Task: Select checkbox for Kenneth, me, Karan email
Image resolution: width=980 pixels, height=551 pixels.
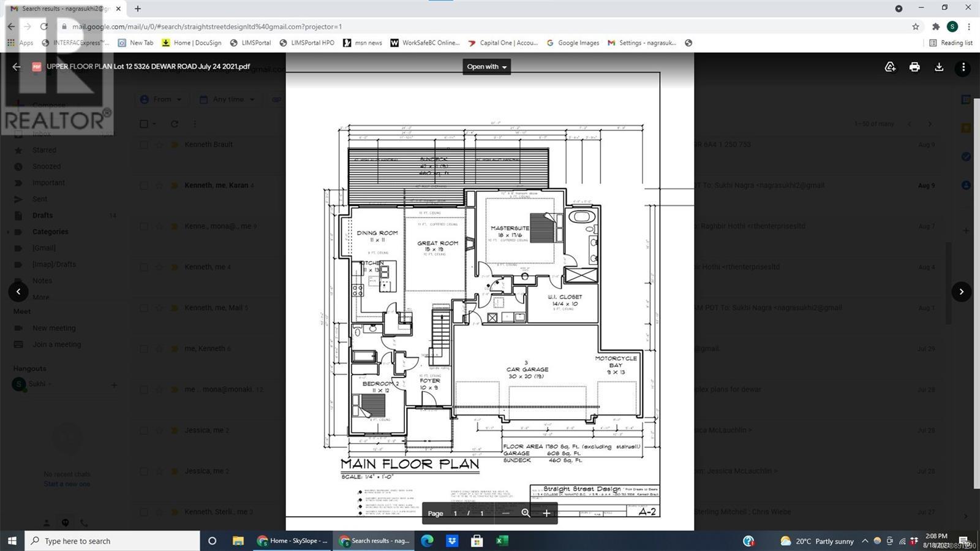Action: click(144, 185)
